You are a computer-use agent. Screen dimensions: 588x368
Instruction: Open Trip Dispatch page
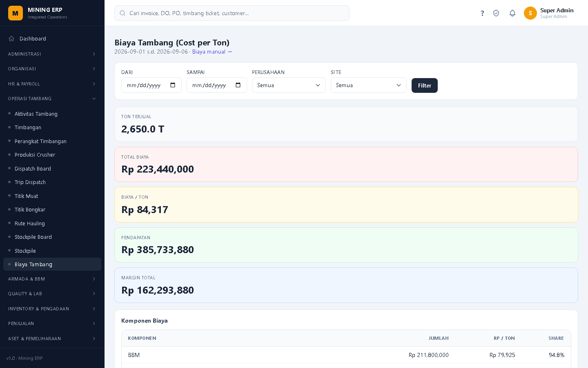[x=52, y=182]
